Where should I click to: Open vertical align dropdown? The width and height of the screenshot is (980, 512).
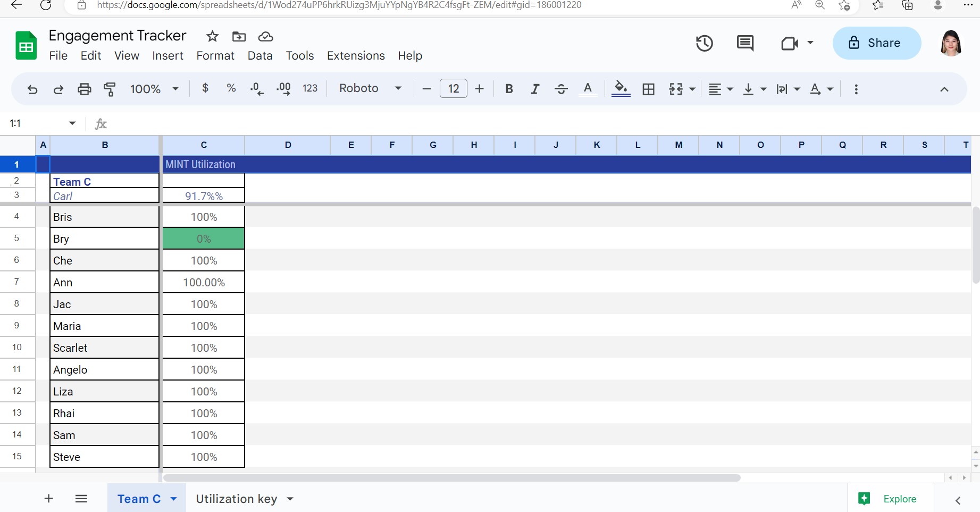tap(755, 89)
